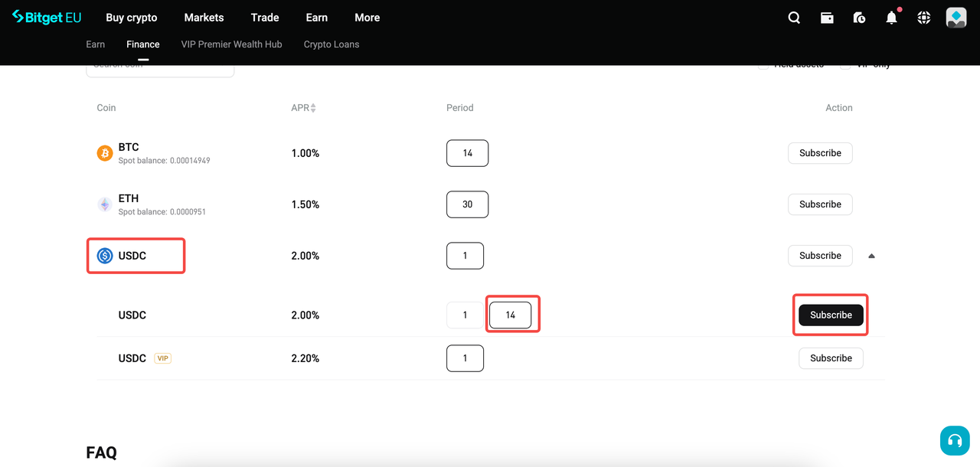This screenshot has height=467, width=980.
Task: Click the VIP badge beside USDC
Action: pyautogui.click(x=162, y=358)
